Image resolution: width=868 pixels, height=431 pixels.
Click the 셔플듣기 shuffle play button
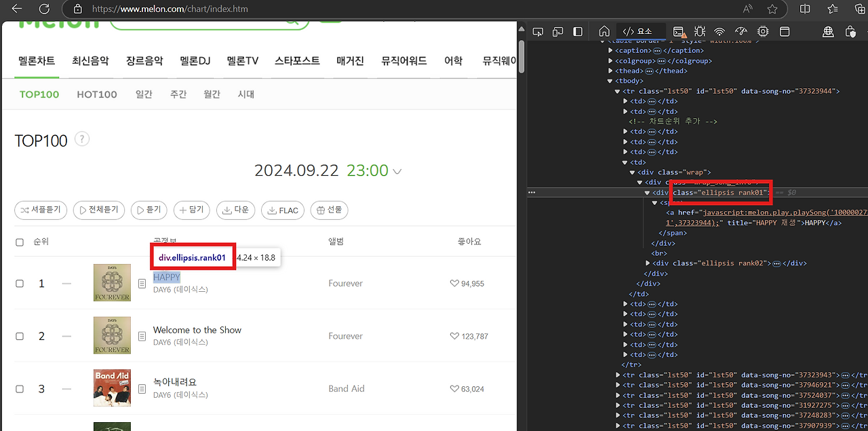[41, 210]
